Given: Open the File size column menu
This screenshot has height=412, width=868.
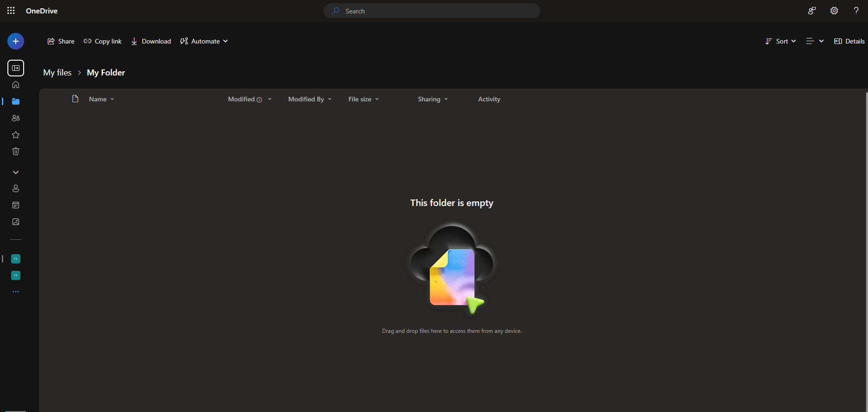Looking at the screenshot, I should tap(363, 99).
